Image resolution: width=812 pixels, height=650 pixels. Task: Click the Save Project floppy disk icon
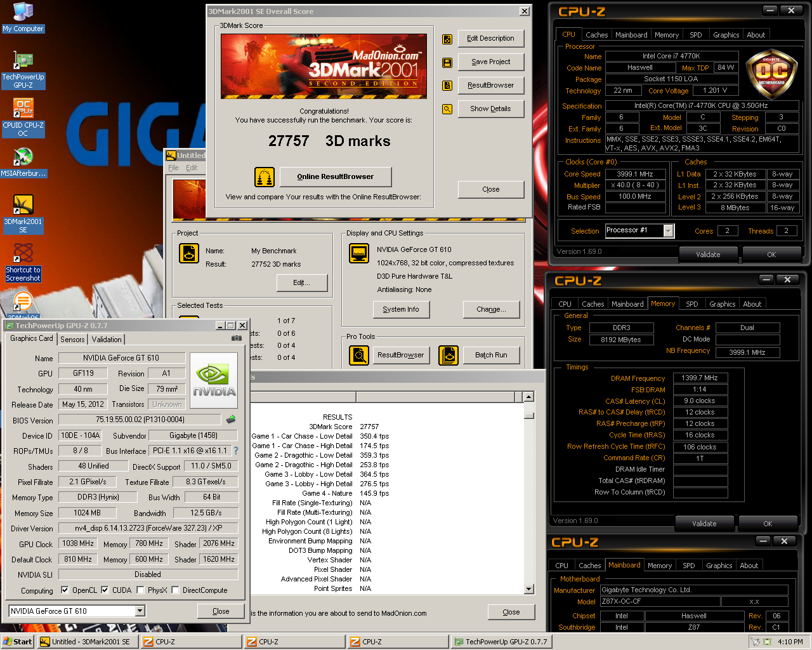coord(447,62)
